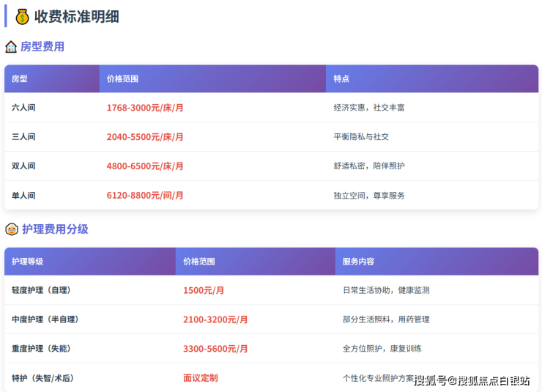Select the 六人间 row label
542x392 pixels.
pyautogui.click(x=23, y=108)
